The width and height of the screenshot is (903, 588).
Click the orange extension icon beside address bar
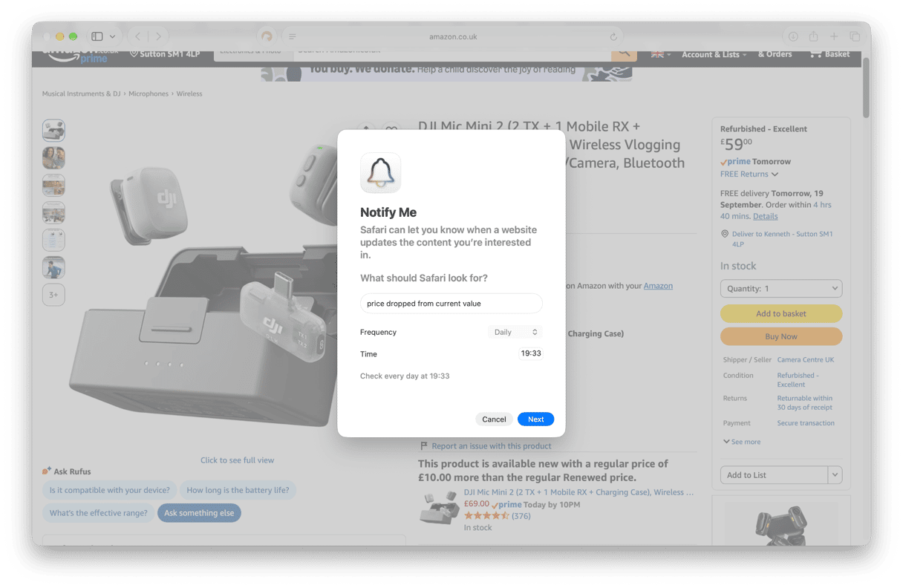click(x=267, y=36)
